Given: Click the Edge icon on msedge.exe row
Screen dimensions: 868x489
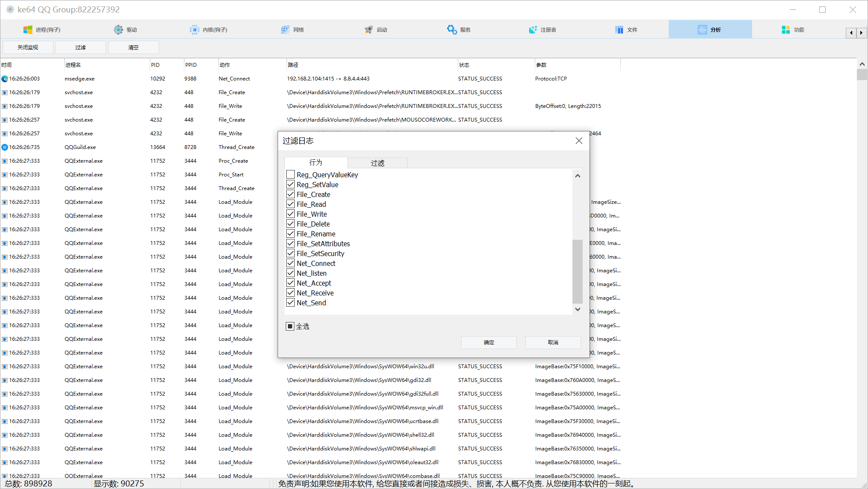Looking at the screenshot, I should pyautogui.click(x=5, y=79).
